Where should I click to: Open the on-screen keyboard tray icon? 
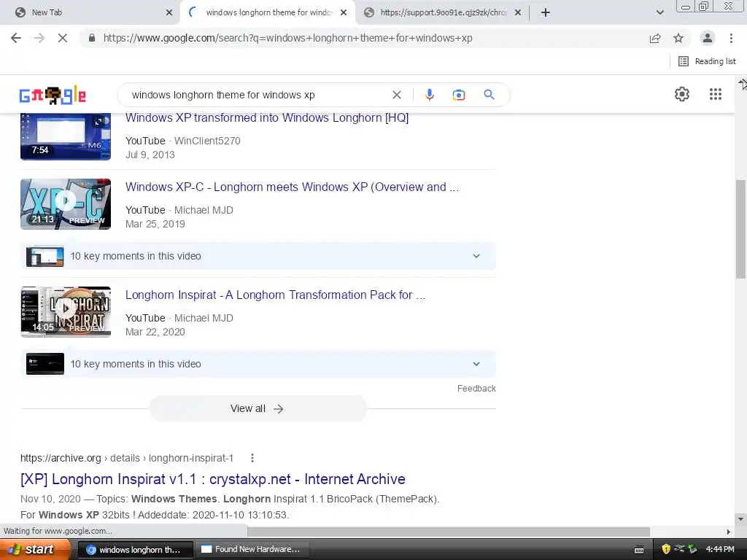[x=639, y=550]
